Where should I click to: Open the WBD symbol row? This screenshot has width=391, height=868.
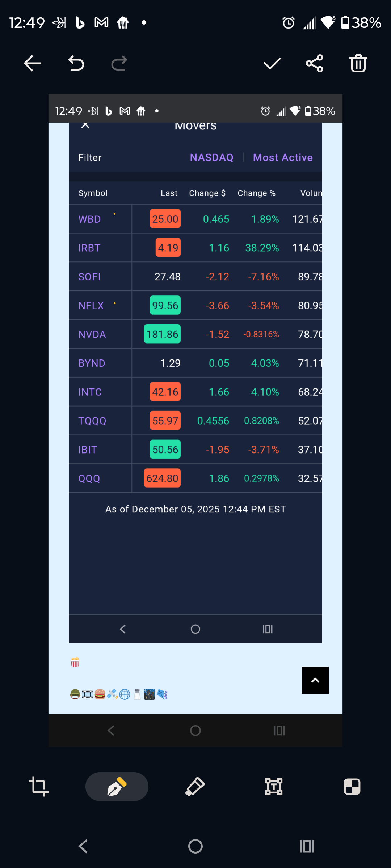[x=89, y=219]
